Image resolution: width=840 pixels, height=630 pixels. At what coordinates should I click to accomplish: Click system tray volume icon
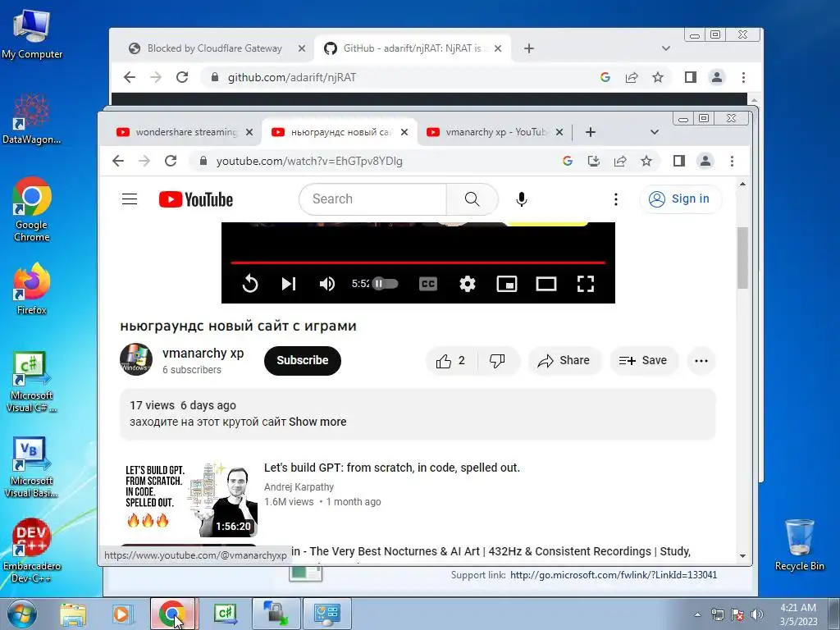757,614
